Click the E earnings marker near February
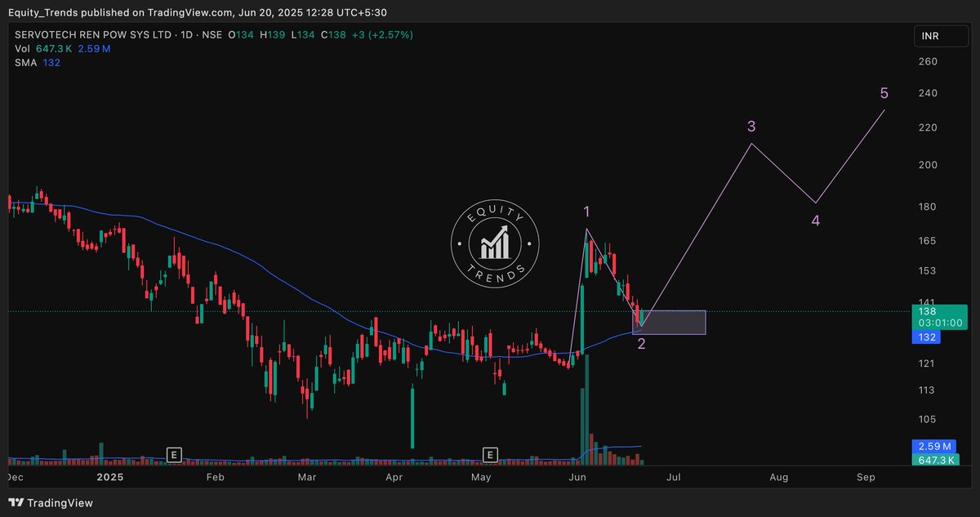Screen dimensions: 980x517 click(x=174, y=454)
